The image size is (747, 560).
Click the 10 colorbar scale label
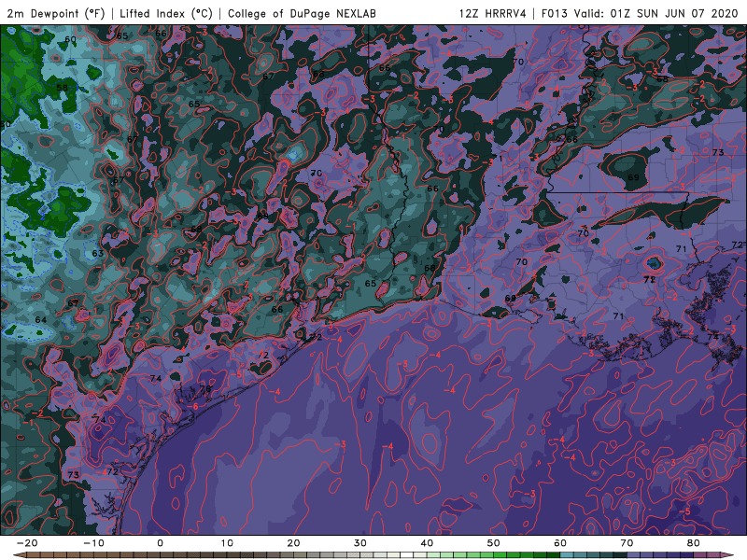coord(227,543)
